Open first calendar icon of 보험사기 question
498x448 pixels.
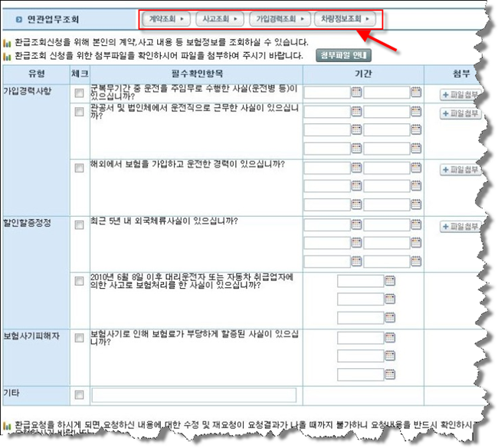click(390, 338)
